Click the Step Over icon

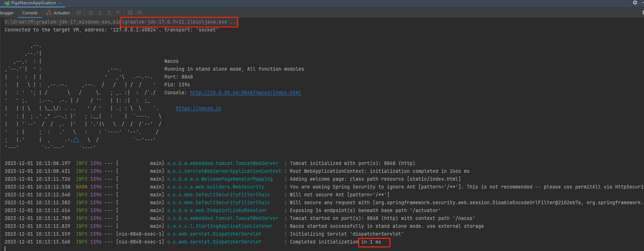click(x=91, y=13)
